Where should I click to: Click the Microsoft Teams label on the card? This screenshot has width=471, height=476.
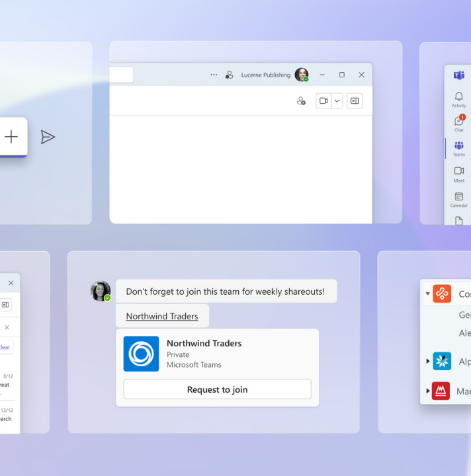point(194,364)
